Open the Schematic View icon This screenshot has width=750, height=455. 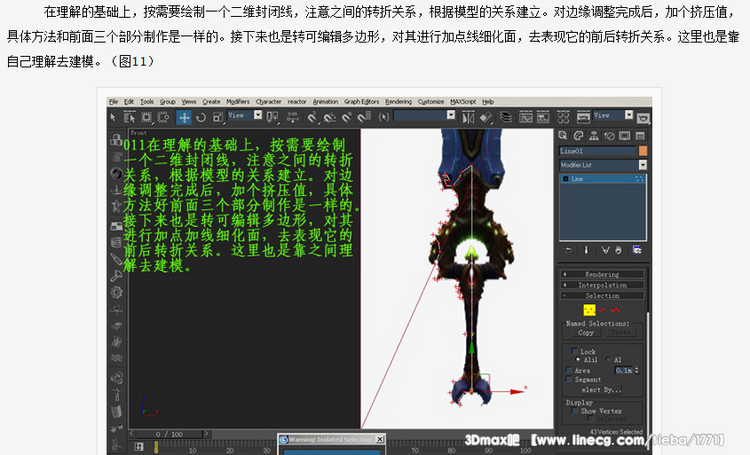(543, 117)
